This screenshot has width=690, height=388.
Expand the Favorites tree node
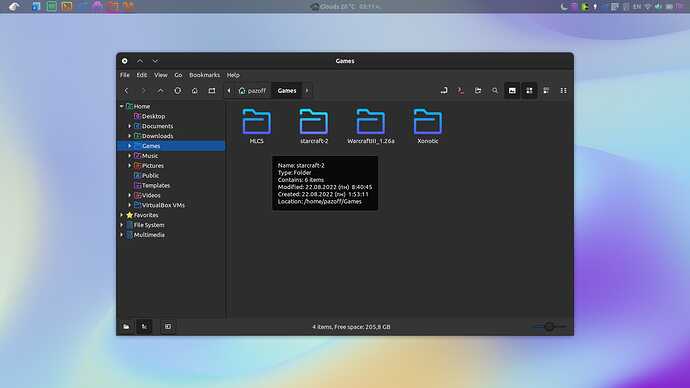122,215
